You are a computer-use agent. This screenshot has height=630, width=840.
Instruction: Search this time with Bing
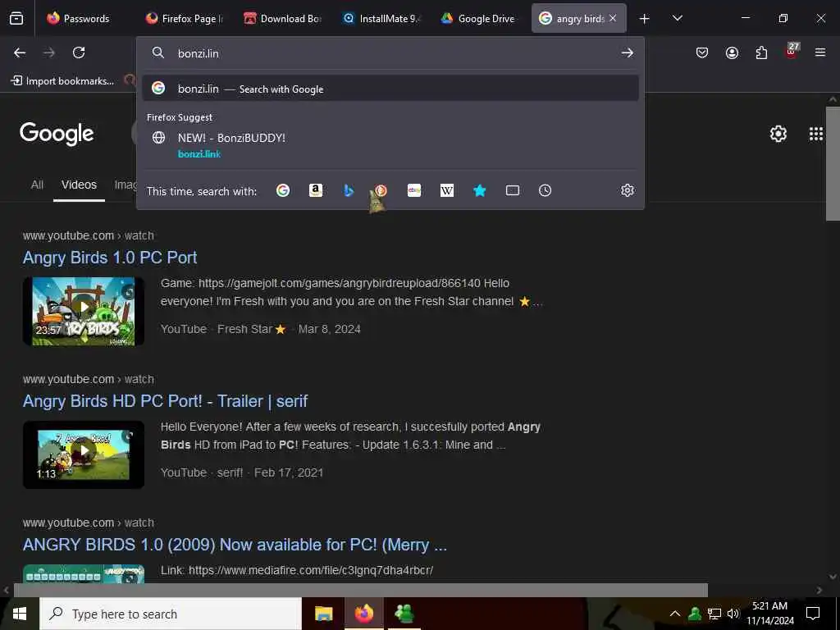[x=348, y=190]
